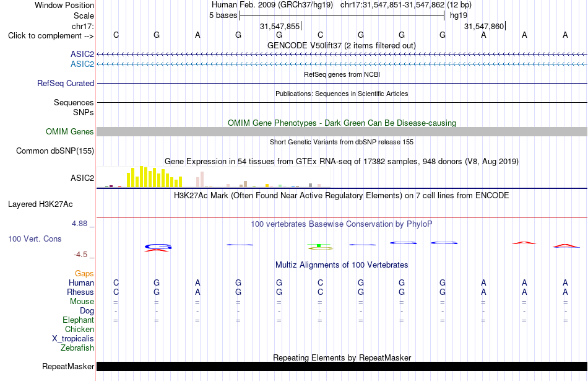Click the 100 Vert. Cons label

[35, 239]
